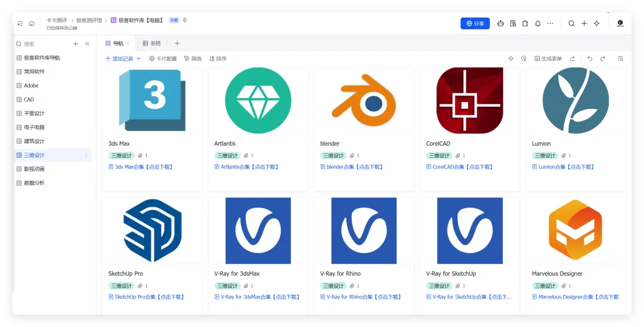The image size is (644, 327).
Task: Open options dots for 三维设计 sidebar item
Action: (x=86, y=155)
